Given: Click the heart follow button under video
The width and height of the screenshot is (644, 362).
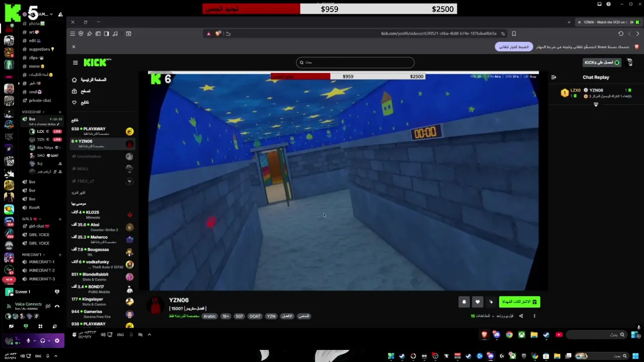Looking at the screenshot, I should pyautogui.click(x=477, y=302).
